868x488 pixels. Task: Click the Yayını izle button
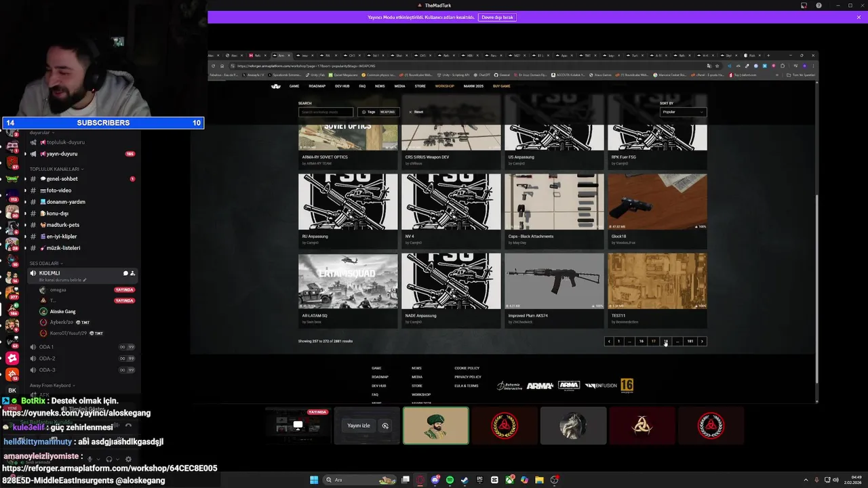[x=359, y=426]
